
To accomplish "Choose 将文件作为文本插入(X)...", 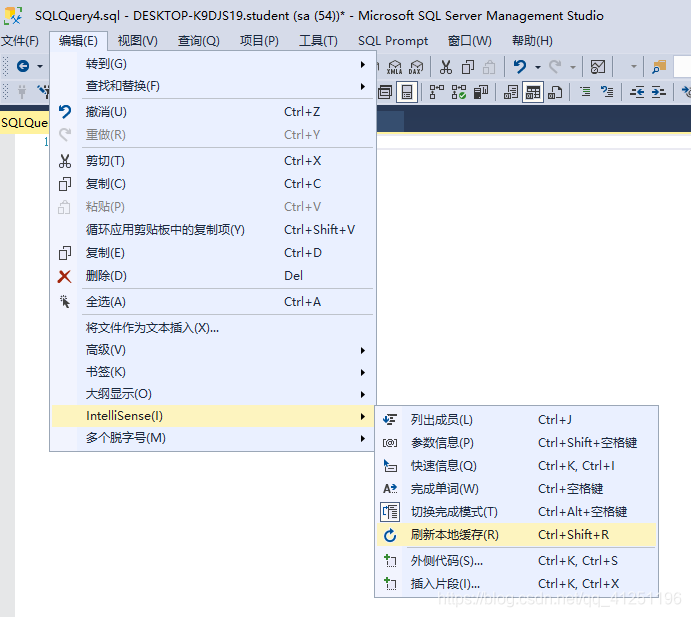I will 213,328.
